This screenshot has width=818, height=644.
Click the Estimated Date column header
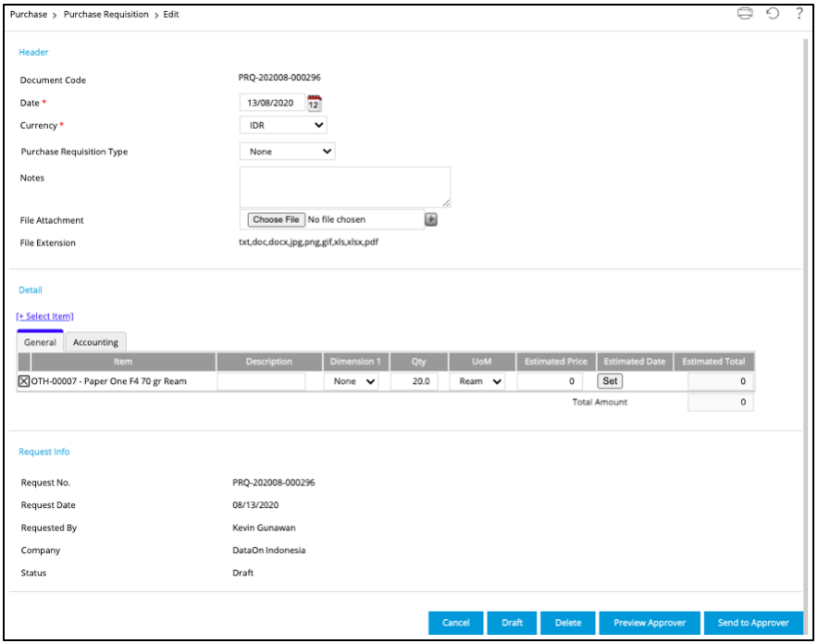click(x=635, y=362)
